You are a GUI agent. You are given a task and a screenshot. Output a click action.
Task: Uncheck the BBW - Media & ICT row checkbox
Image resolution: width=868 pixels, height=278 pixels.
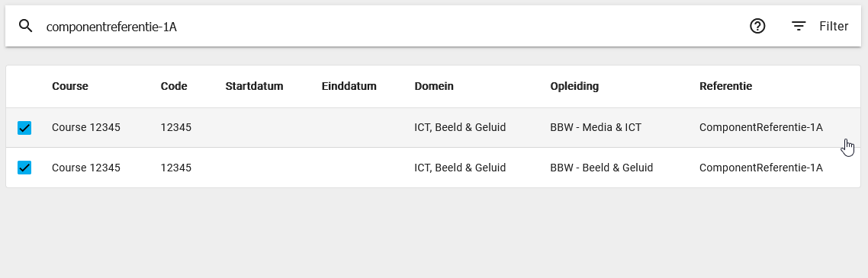click(24, 128)
